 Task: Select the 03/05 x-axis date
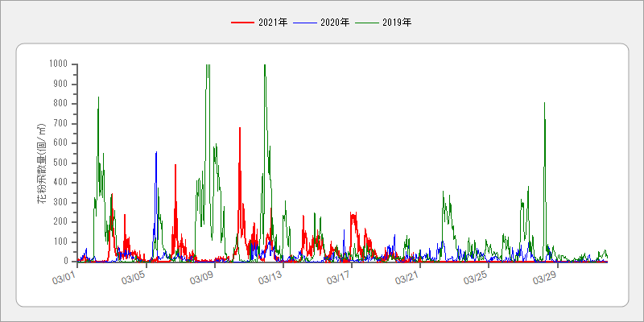[133, 278]
